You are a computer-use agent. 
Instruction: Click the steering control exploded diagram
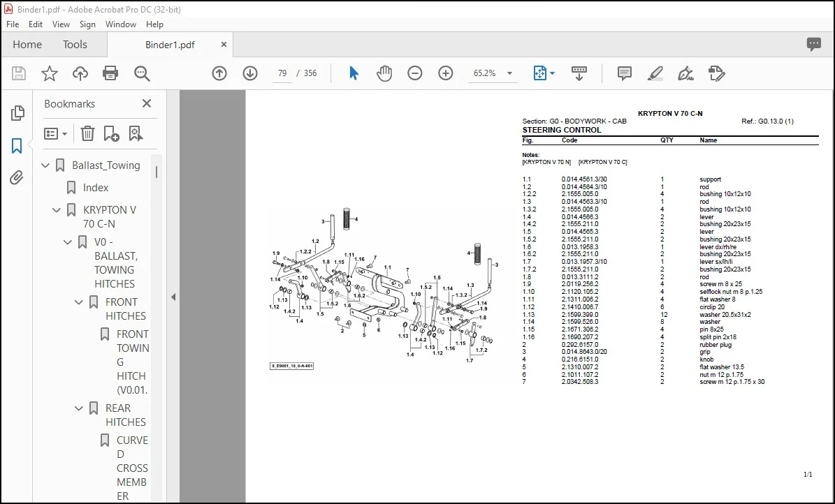(384, 286)
